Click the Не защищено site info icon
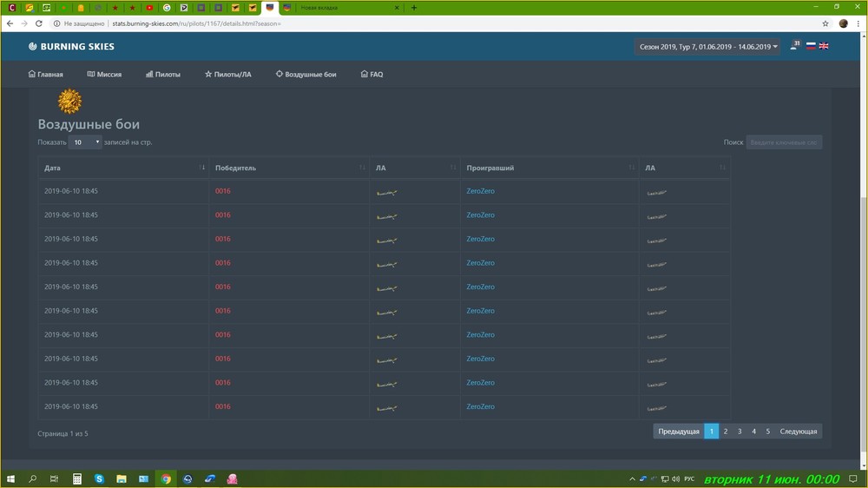 pos(56,23)
